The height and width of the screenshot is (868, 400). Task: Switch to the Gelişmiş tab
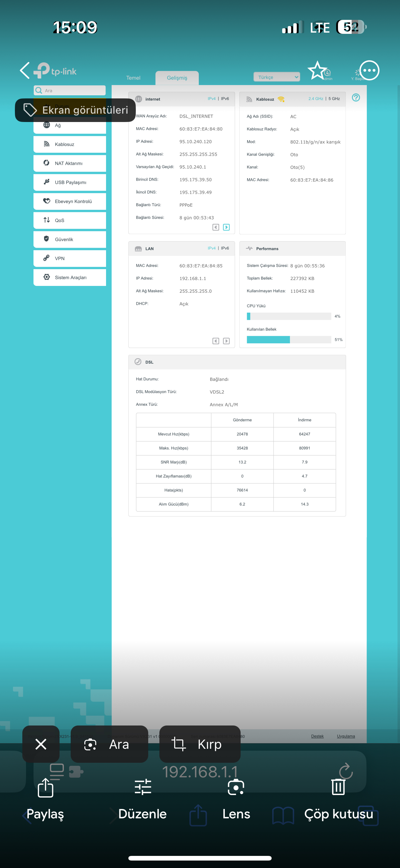click(177, 78)
